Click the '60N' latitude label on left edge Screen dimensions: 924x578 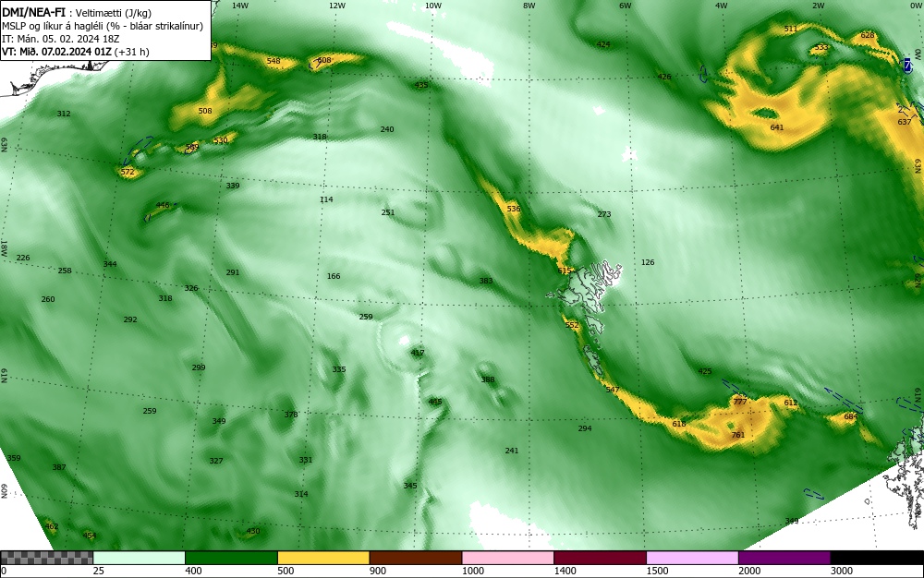(4, 491)
